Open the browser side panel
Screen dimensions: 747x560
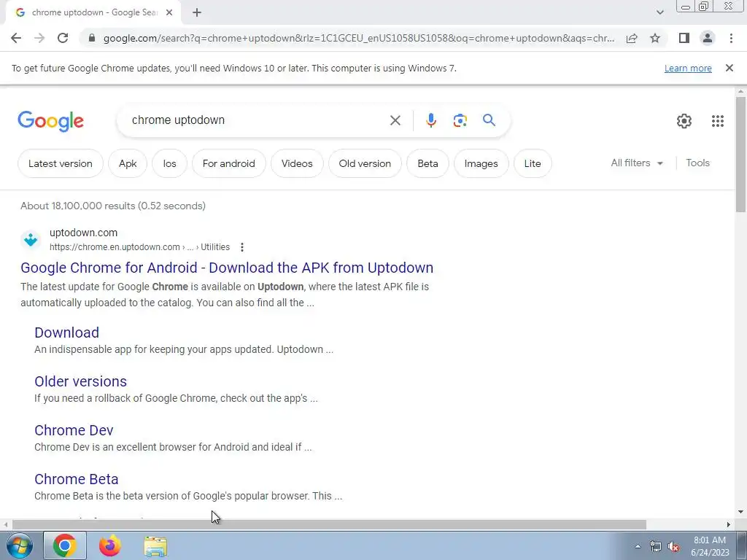coord(684,38)
